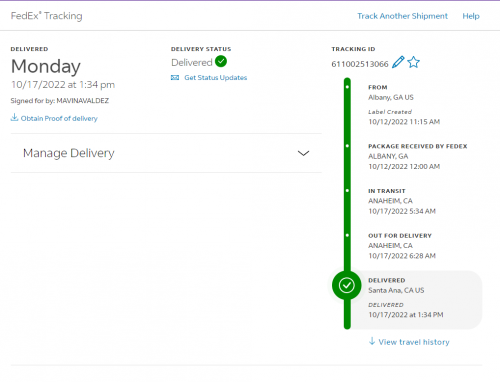Click 'Santa Ana, CA US' destination text
The width and height of the screenshot is (500, 382).
(396, 290)
